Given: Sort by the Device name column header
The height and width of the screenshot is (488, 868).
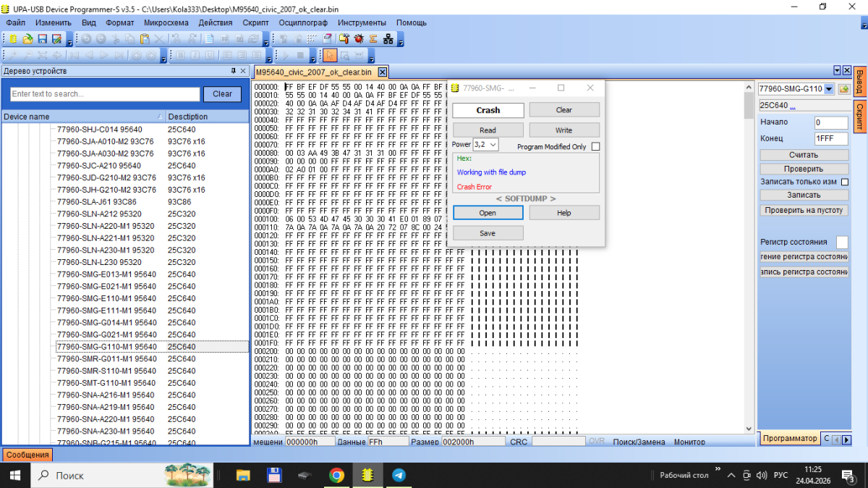Looking at the screenshot, I should 83,117.
